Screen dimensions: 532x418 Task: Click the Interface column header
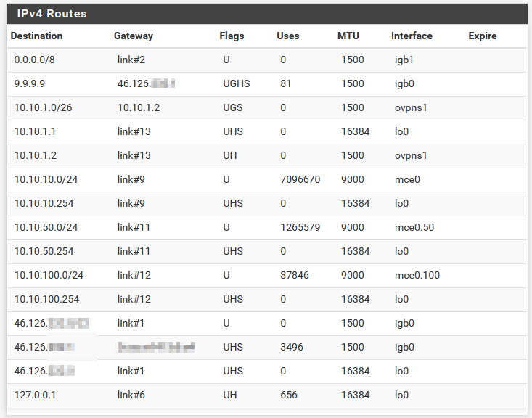412,36
